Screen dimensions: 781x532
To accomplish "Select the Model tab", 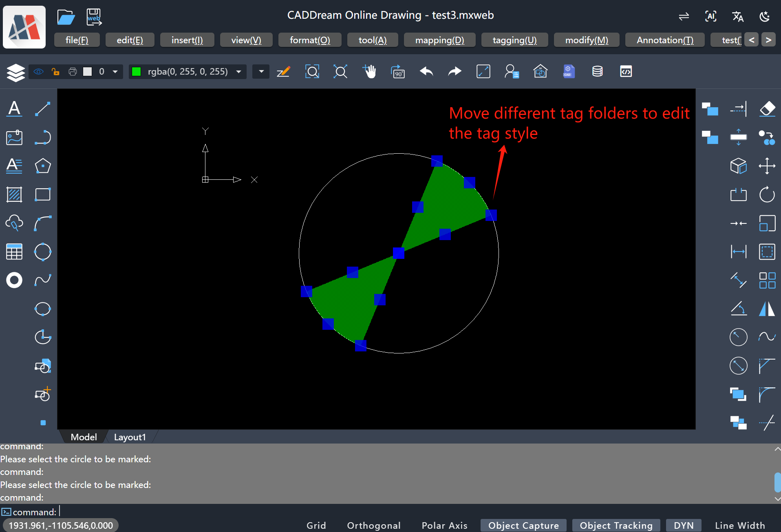I will (x=84, y=437).
